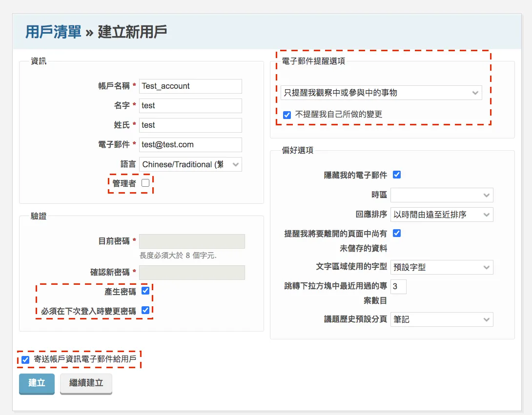Click the 目前密碼 password field
532x415 pixels.
[x=192, y=241]
